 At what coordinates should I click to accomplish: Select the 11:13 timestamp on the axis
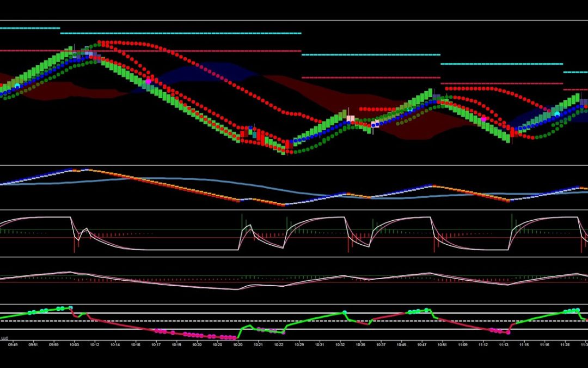[x=504, y=345]
